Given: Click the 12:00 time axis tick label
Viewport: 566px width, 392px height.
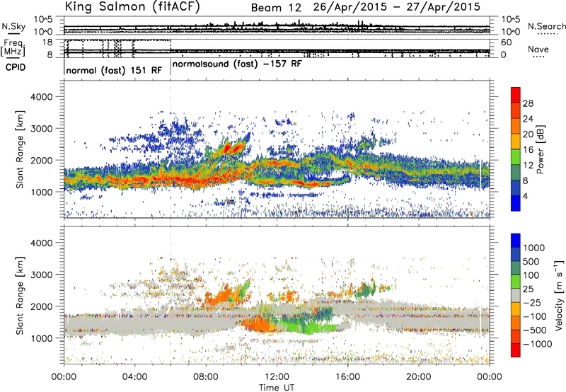Looking at the screenshot, I should click(277, 377).
